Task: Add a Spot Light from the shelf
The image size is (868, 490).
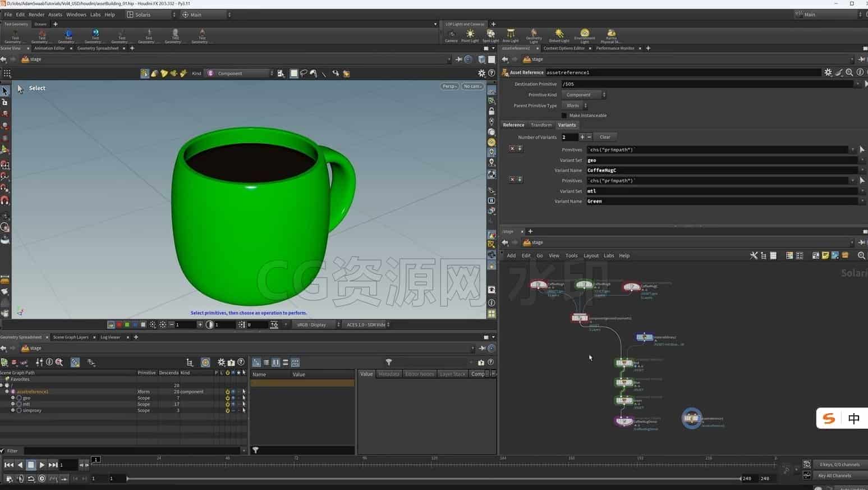Action: [x=490, y=36]
